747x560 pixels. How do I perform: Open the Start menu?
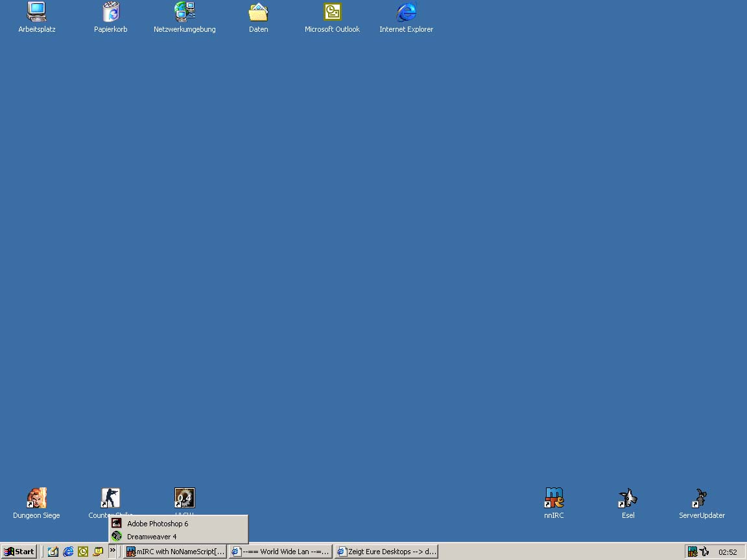[19, 552]
